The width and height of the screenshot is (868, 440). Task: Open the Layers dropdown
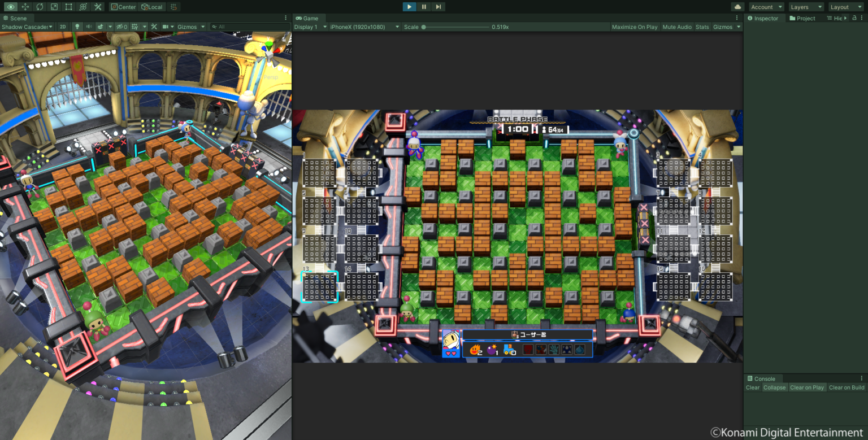(806, 7)
